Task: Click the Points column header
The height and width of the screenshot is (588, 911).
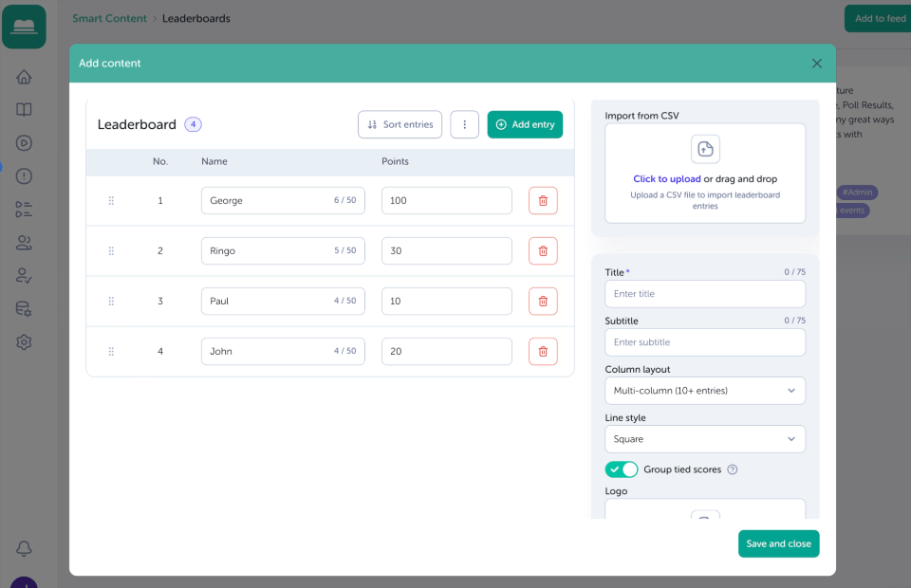Action: pos(395,161)
